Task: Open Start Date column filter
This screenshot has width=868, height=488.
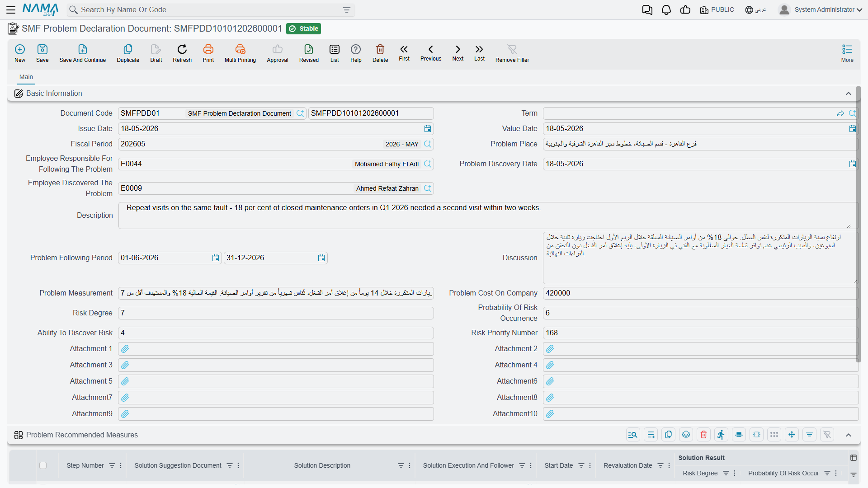Action: click(581, 465)
